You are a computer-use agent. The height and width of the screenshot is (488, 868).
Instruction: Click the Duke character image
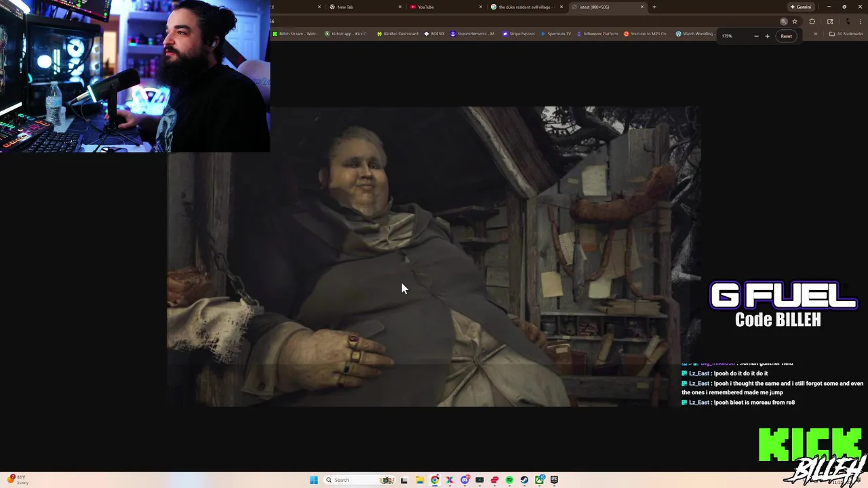pyautogui.click(x=434, y=256)
